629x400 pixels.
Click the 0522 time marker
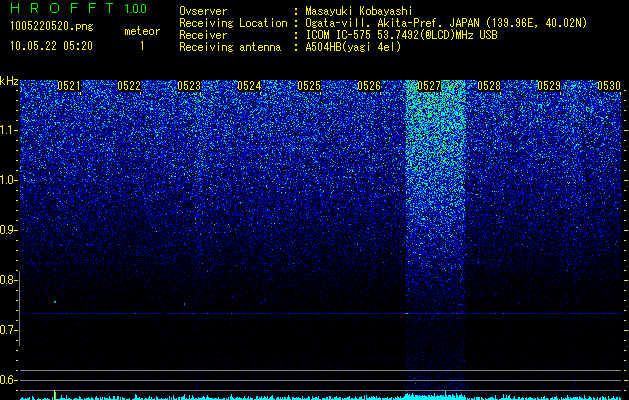point(129,86)
